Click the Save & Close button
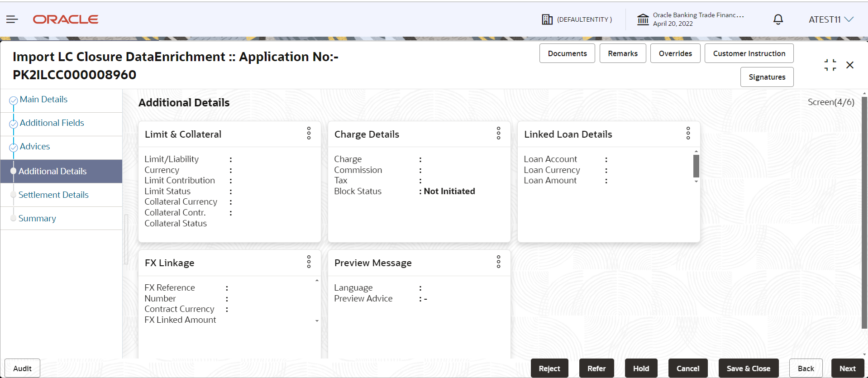 click(749, 368)
